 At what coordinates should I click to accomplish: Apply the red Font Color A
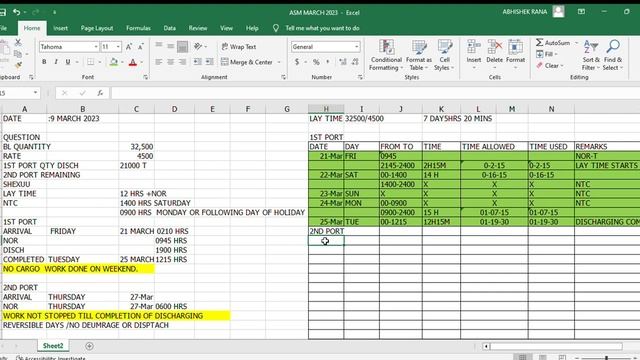(133, 62)
